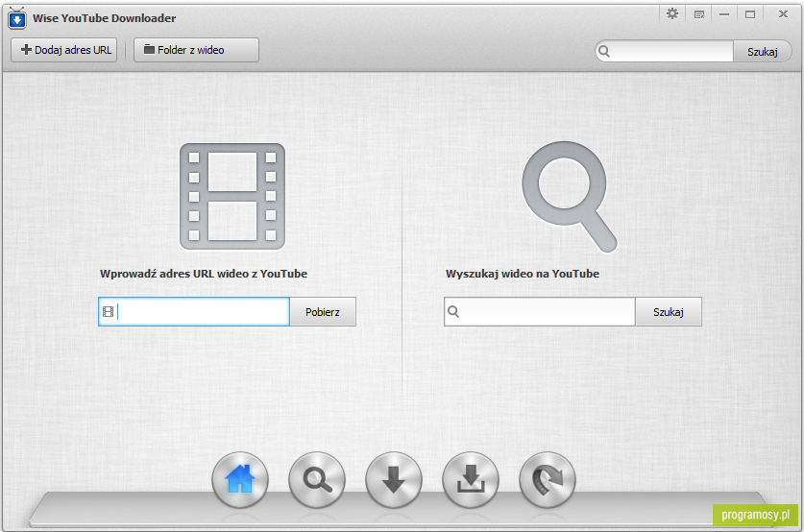Image resolution: width=804 pixels, height=532 pixels.
Task: Click 'Wyszukaj wideo na YouTube' label
Action: [523, 274]
